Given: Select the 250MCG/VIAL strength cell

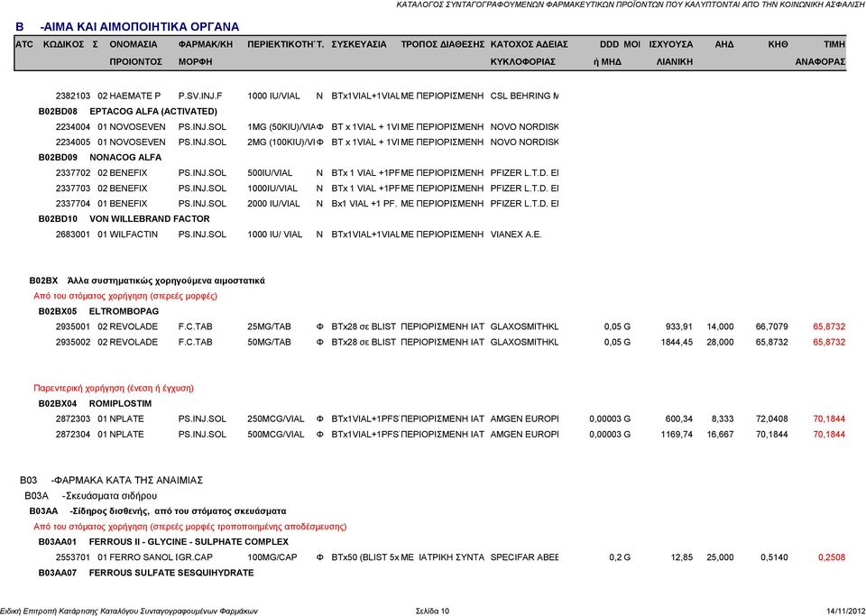Looking at the screenshot, I should click(x=276, y=419).
